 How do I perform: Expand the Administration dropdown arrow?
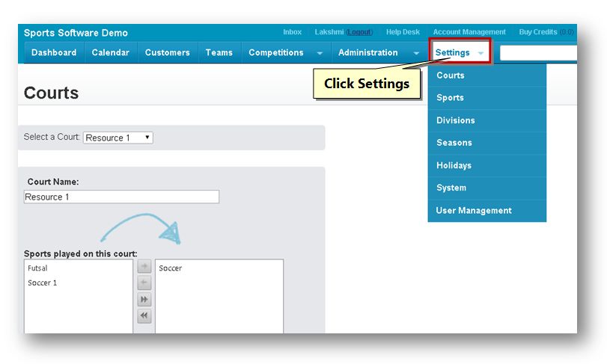[x=416, y=53]
